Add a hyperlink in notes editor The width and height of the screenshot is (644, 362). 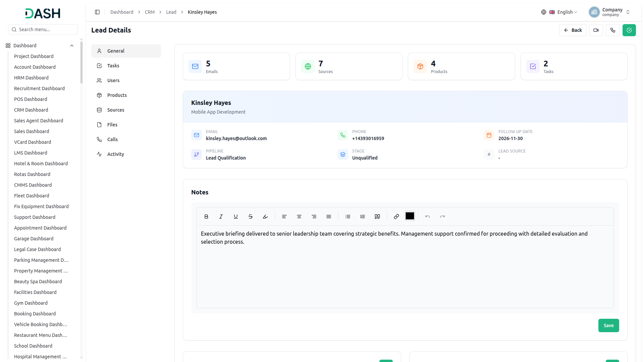(x=396, y=217)
